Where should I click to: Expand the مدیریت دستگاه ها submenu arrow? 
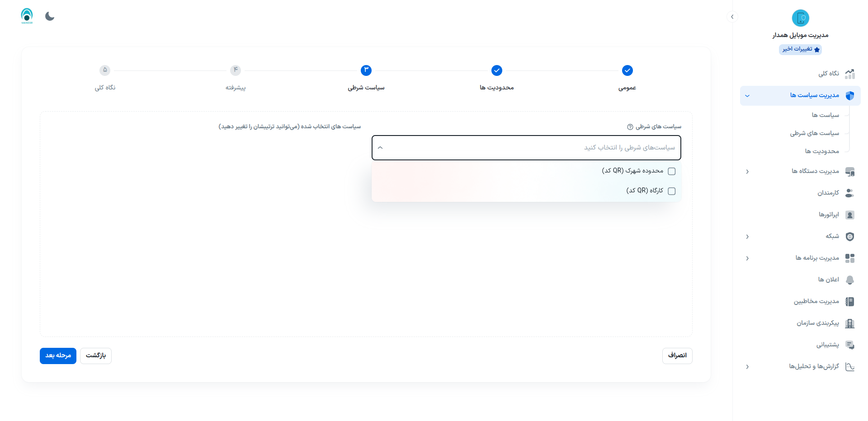coord(747,172)
